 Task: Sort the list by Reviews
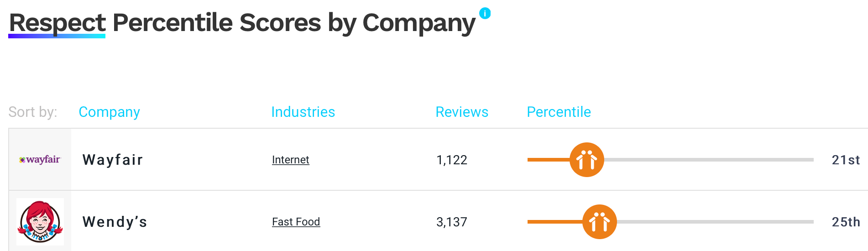tap(462, 112)
